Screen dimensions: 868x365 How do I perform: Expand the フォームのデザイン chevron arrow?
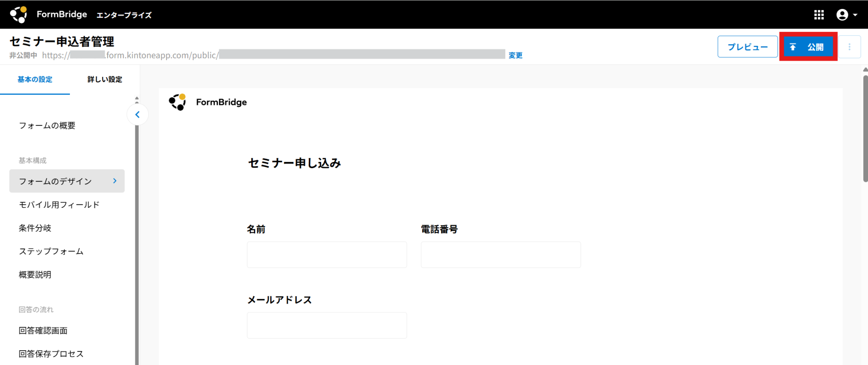(x=115, y=181)
